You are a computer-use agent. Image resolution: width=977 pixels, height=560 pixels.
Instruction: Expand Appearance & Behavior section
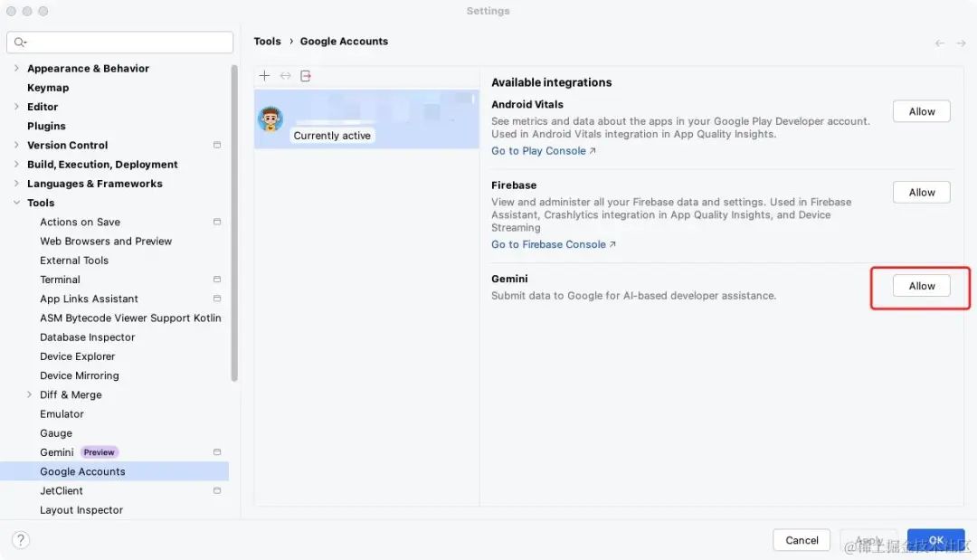(x=16, y=68)
